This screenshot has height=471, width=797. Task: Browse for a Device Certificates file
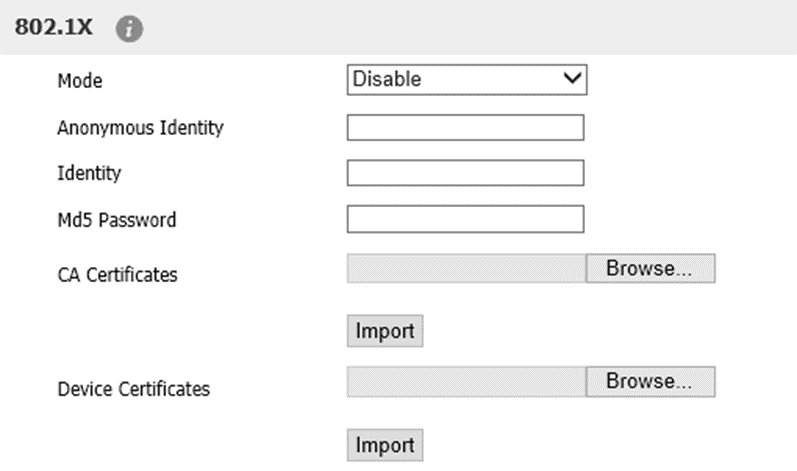pos(651,382)
